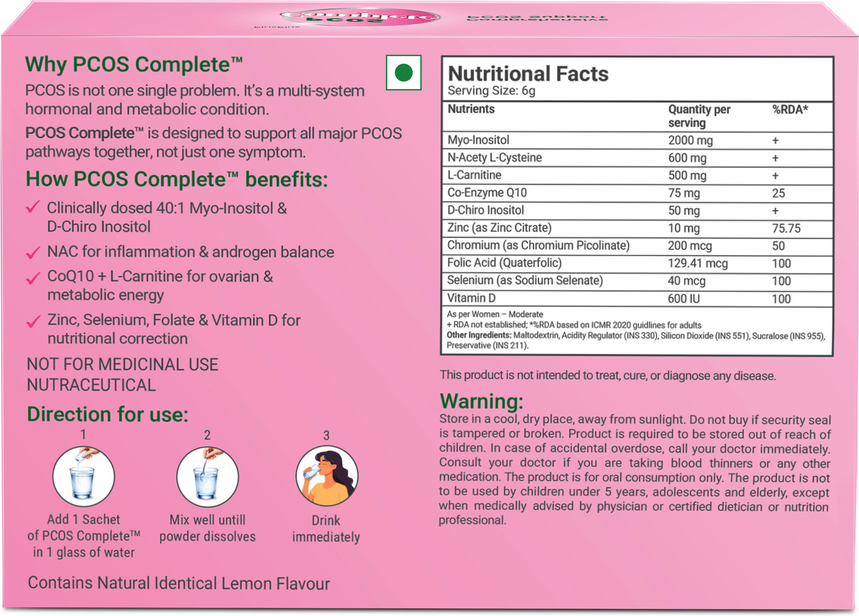Select 'Selenium (as Sodium Selenate)' row name
This screenshot has width=859, height=616.
tap(525, 281)
